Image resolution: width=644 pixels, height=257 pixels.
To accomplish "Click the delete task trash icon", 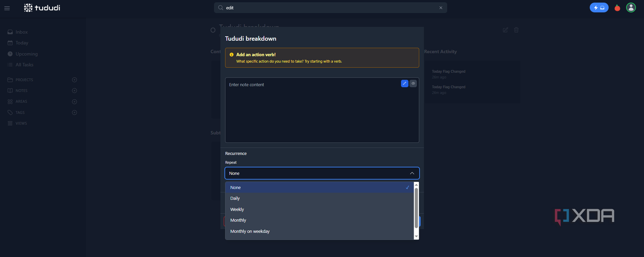I will pos(516,30).
